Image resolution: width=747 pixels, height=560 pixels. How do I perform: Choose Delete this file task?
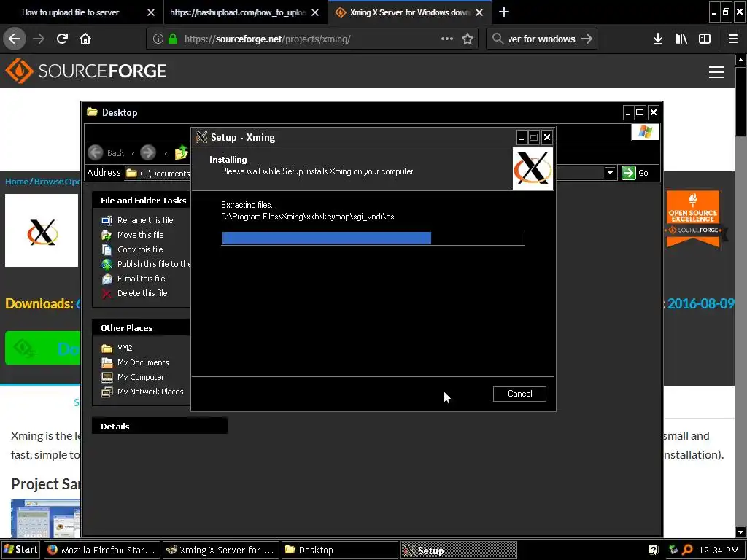tap(142, 293)
